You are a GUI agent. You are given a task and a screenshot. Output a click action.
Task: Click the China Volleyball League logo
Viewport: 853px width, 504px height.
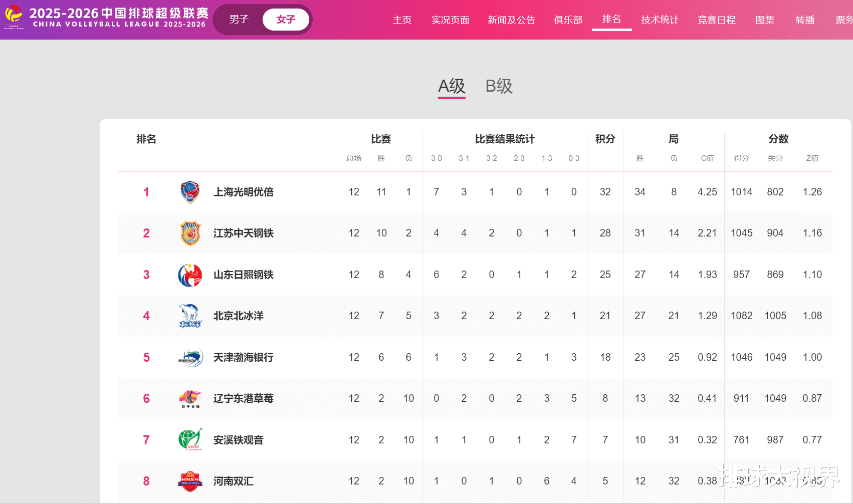click(x=14, y=17)
